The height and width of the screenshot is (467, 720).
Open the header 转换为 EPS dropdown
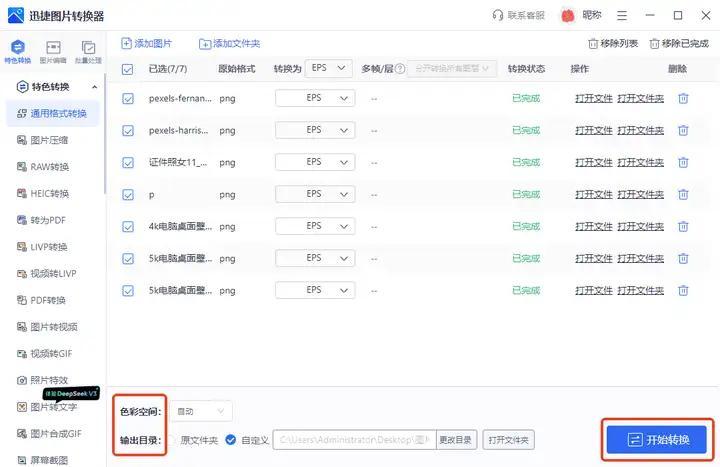coord(329,68)
